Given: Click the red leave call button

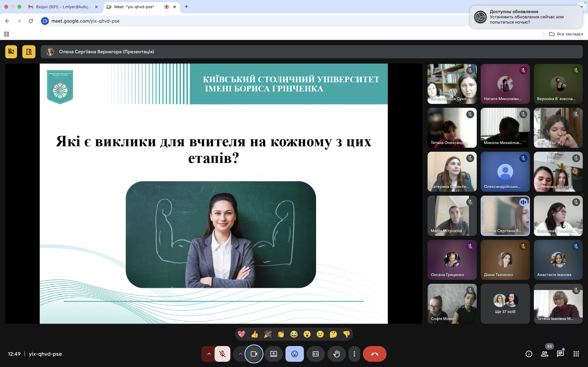Looking at the screenshot, I should coord(374,354).
